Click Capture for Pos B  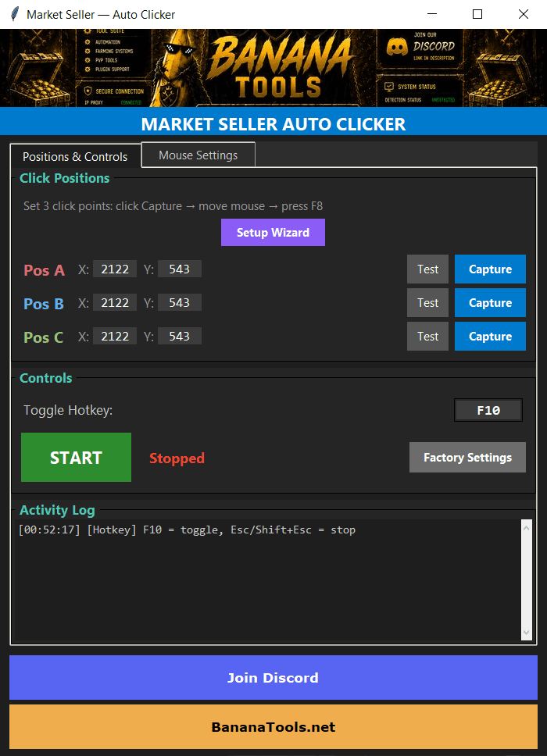pyautogui.click(x=490, y=303)
